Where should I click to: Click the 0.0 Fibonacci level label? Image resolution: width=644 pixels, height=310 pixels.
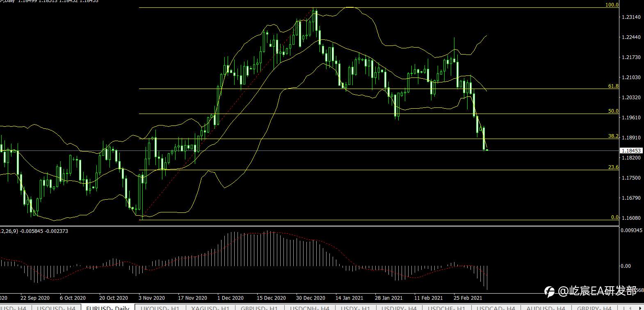tap(615, 217)
